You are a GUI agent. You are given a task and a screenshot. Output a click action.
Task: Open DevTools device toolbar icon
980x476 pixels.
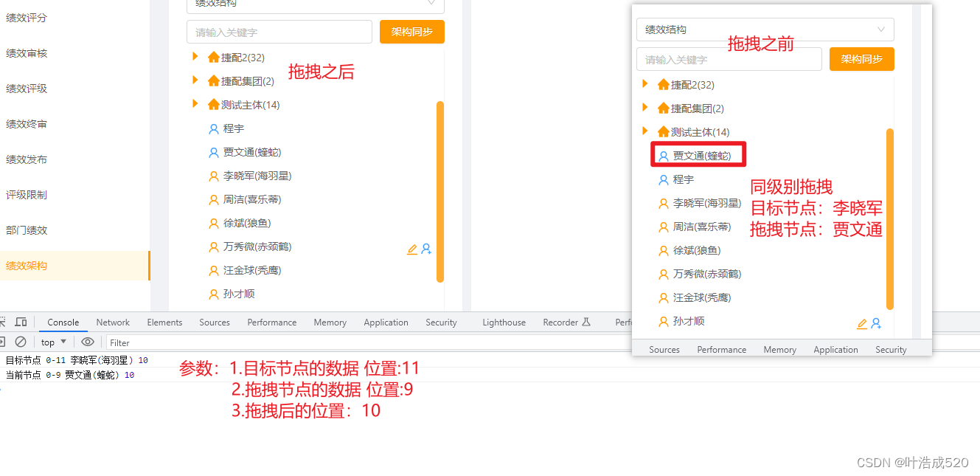pos(20,322)
